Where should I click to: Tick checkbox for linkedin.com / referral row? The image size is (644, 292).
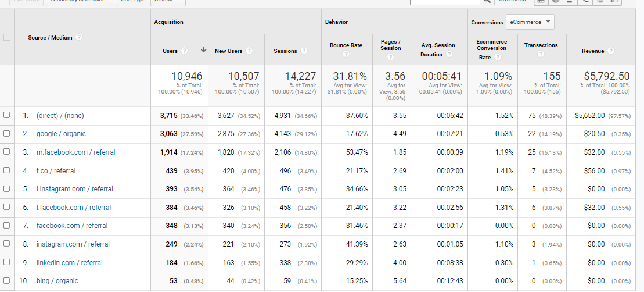click(x=6, y=262)
